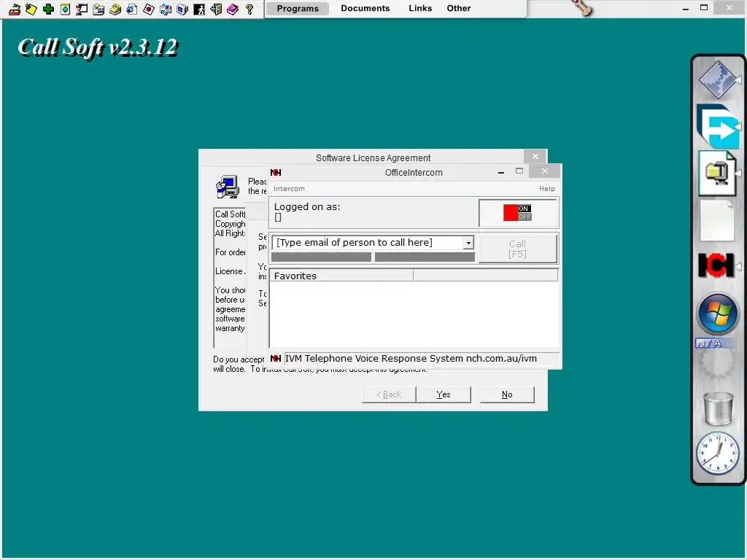This screenshot has width=747, height=560.
Task: Click the blank white page dock icon
Action: point(718,221)
